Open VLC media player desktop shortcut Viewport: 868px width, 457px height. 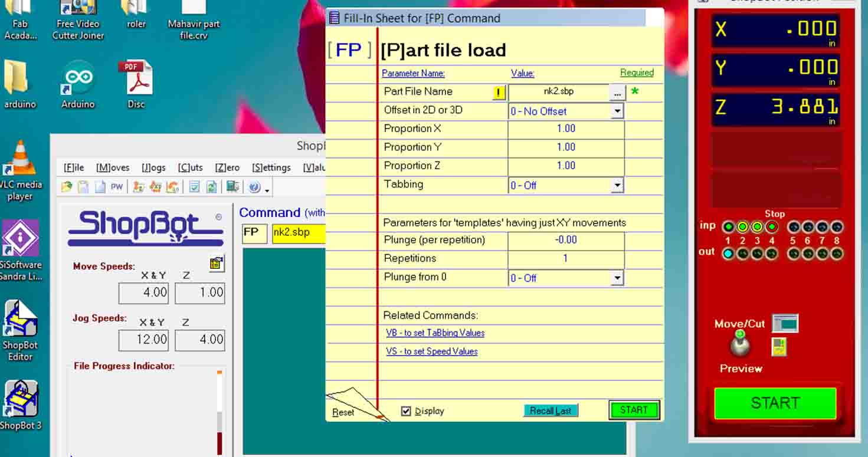(20, 171)
